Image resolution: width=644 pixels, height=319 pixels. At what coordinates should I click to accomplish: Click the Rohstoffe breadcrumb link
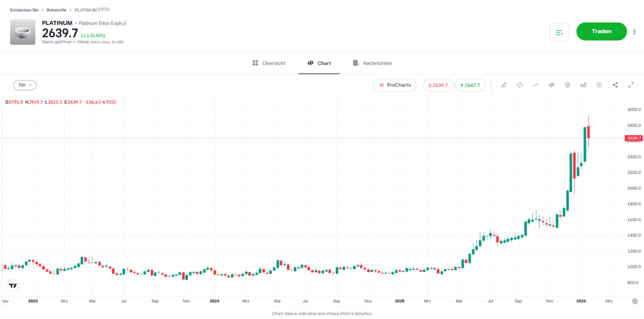57,10
